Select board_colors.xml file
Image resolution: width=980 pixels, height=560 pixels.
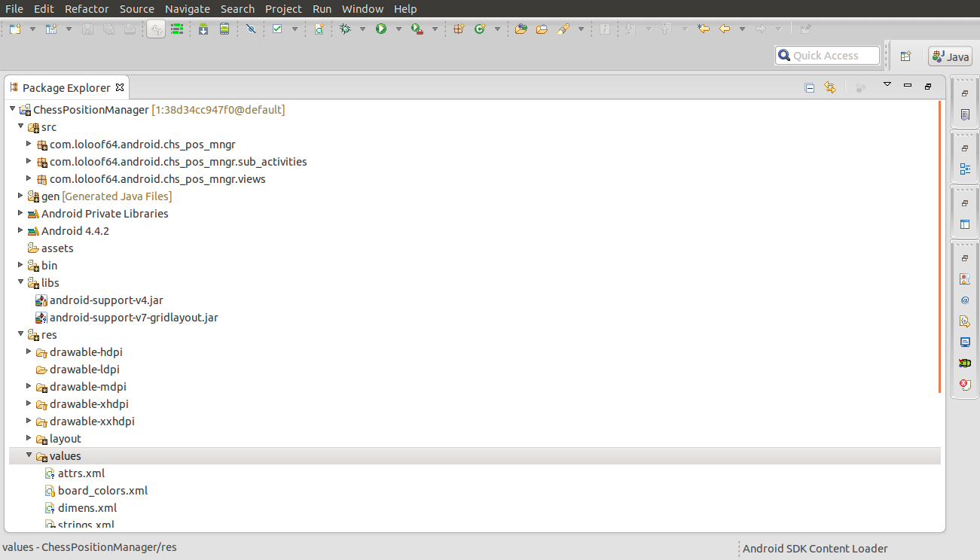102,491
